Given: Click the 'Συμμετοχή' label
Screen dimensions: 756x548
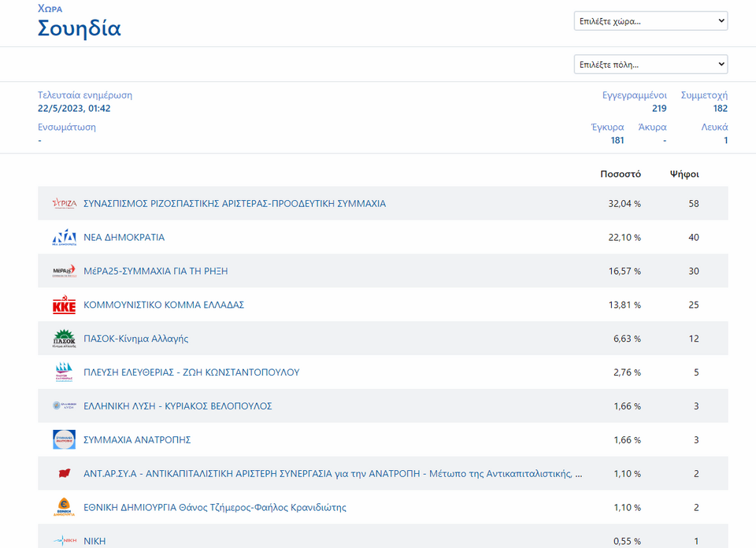Looking at the screenshot, I should tap(704, 95).
